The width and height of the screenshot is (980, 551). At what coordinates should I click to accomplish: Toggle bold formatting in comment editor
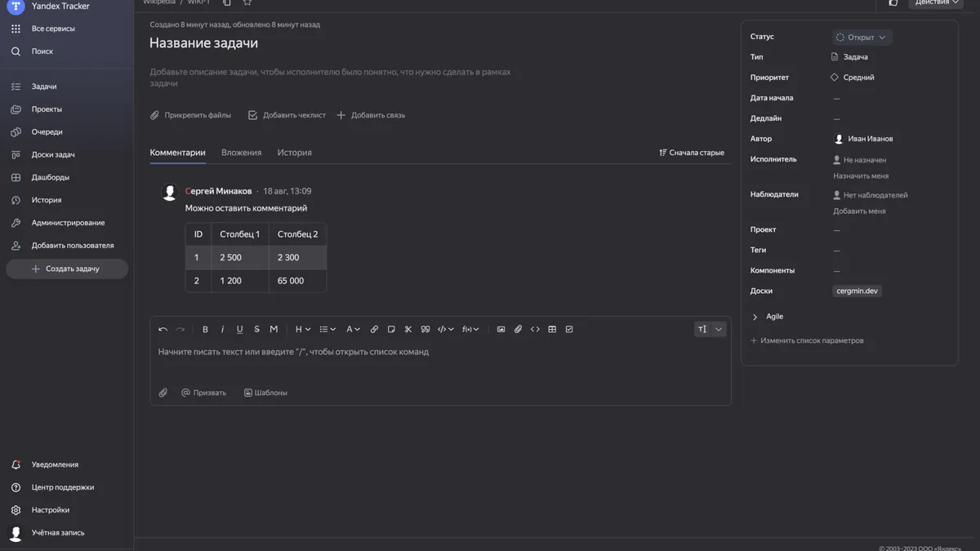pos(205,329)
